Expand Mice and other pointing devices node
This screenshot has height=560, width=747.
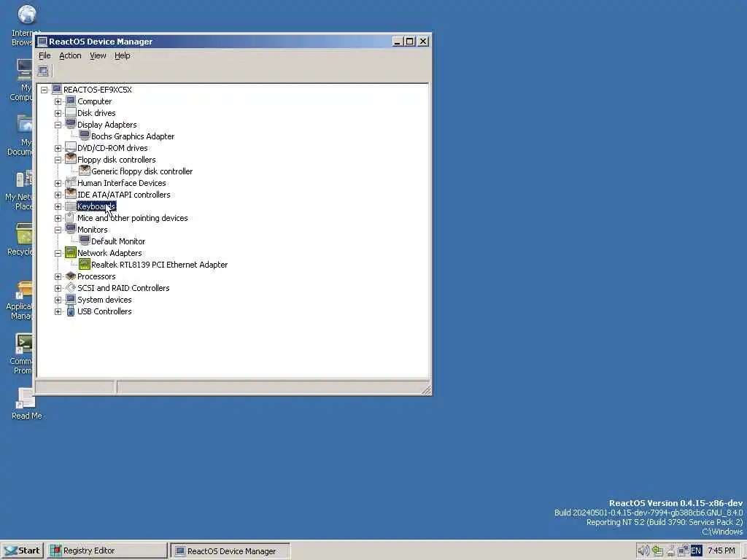coord(58,218)
